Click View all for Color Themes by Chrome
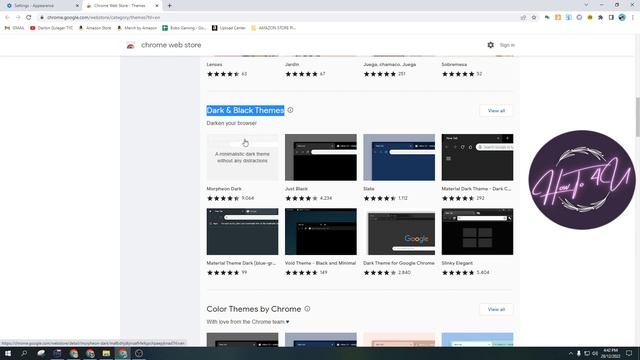The width and height of the screenshot is (640, 360). [x=496, y=309]
